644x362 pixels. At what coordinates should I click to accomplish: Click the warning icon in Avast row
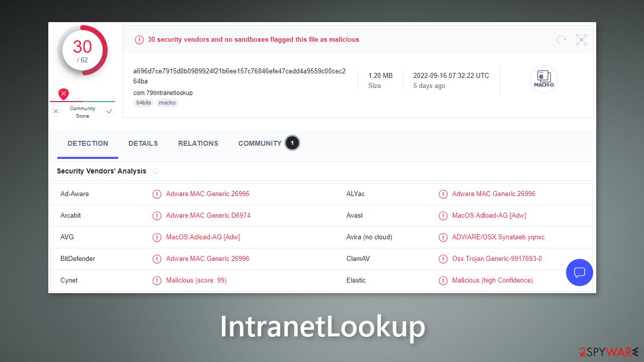pyautogui.click(x=443, y=216)
